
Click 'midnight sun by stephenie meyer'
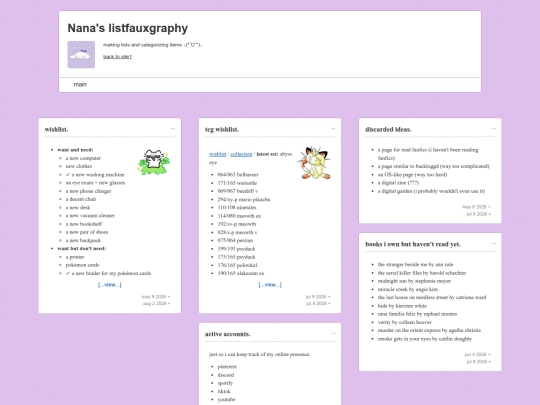[x=414, y=281]
